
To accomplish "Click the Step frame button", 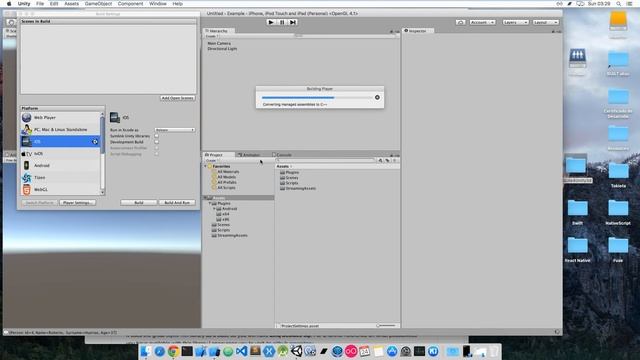I will (x=293, y=22).
